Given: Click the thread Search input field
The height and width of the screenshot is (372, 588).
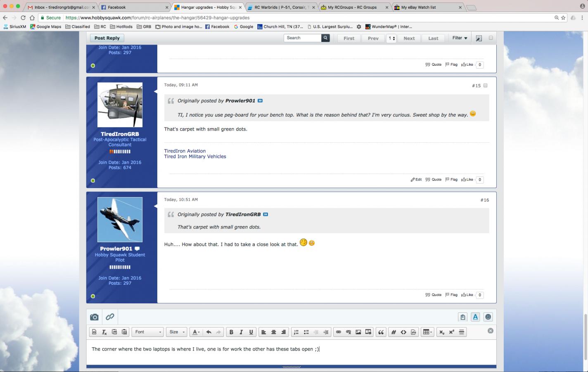Looking at the screenshot, I should pyautogui.click(x=303, y=38).
